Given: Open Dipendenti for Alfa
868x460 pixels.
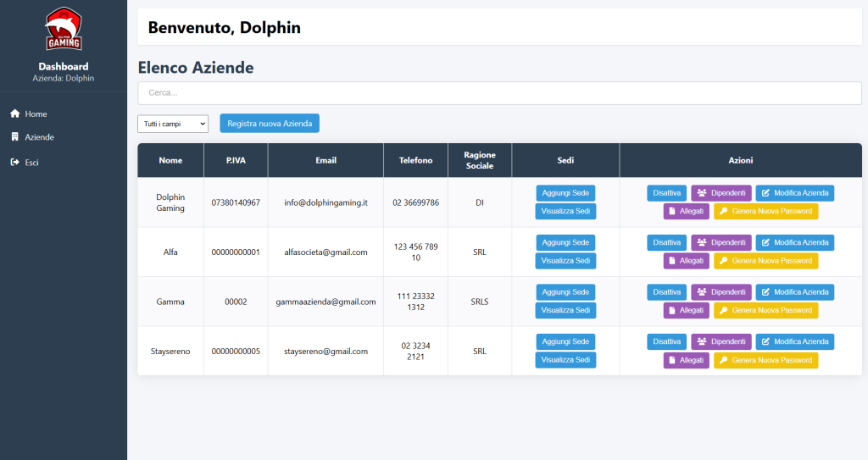Looking at the screenshot, I should 721,242.
